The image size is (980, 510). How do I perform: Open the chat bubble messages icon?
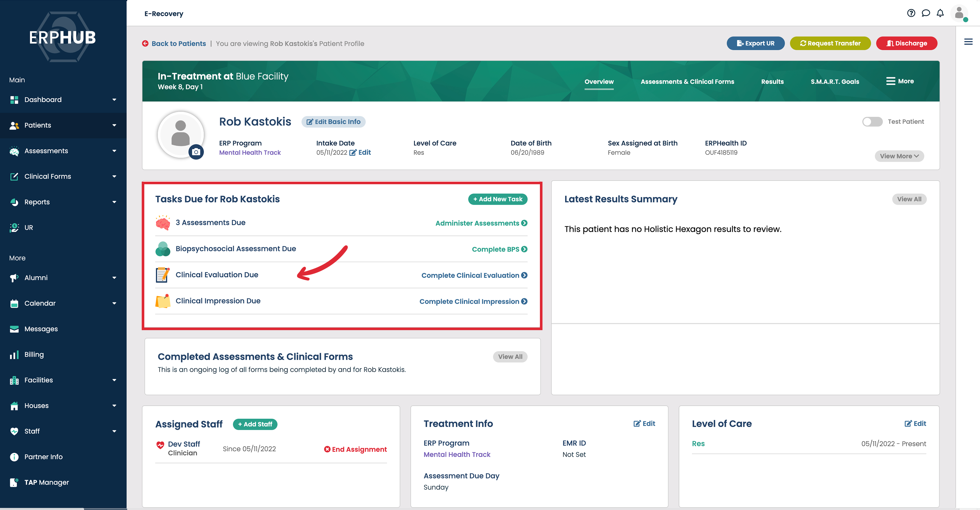[x=925, y=13]
